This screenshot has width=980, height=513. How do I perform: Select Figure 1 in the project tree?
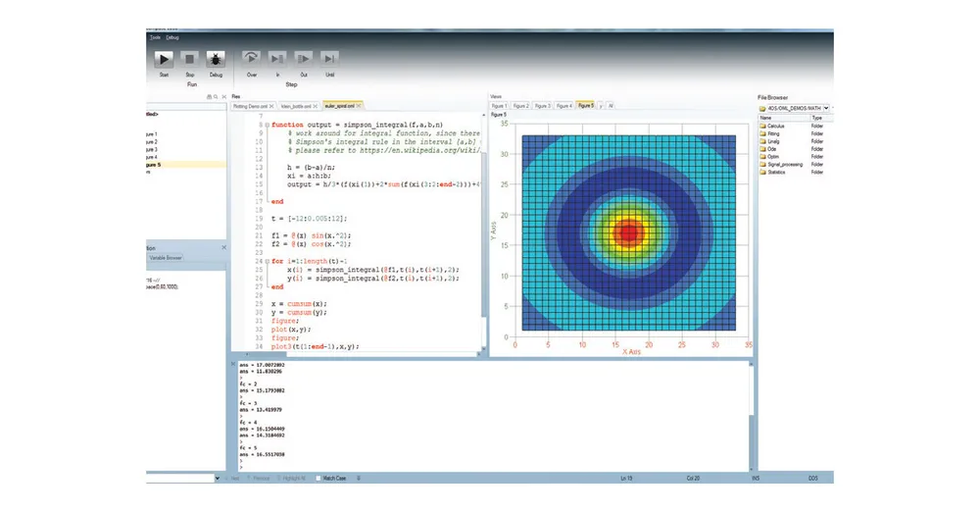tap(152, 134)
